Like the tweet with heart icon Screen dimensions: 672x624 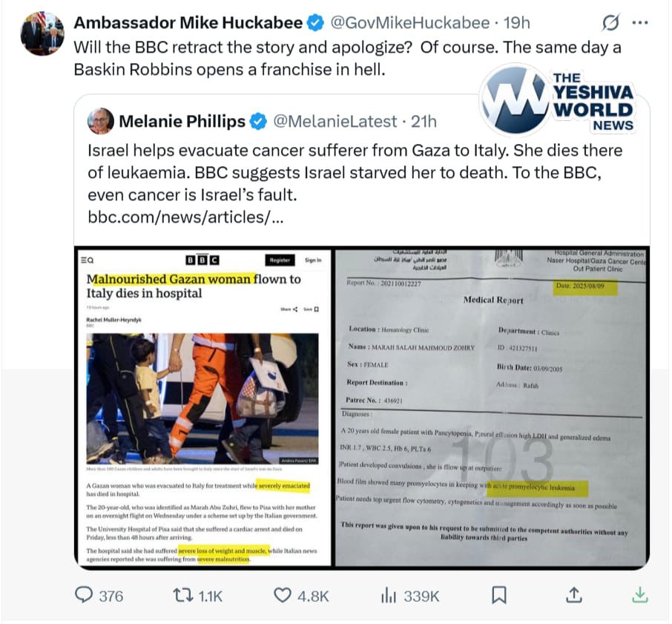(283, 595)
